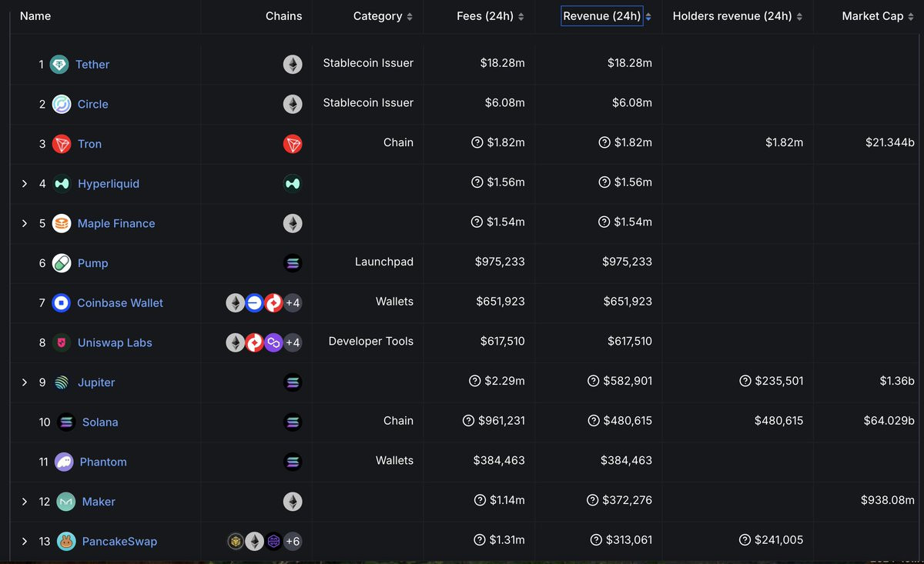Sort table by Category column
This screenshot has height=564, width=924.
[383, 16]
